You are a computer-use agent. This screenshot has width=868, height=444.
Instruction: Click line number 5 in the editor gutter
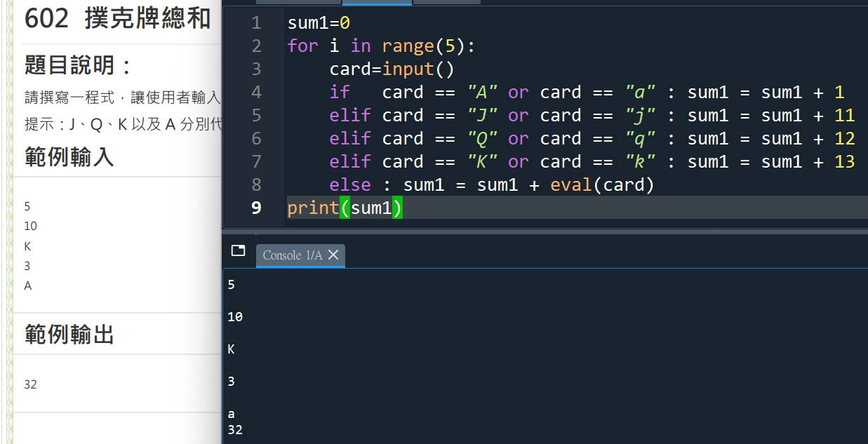[x=255, y=116]
